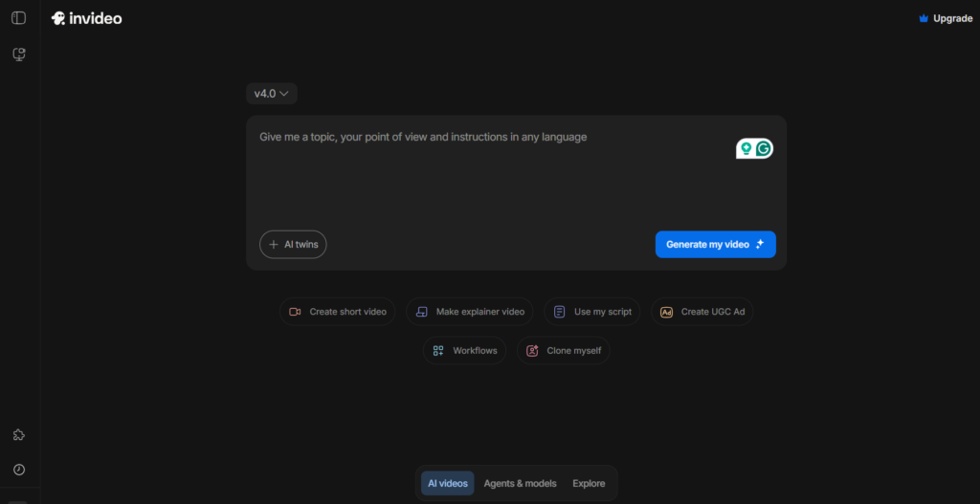Click the blue crown icon beside Upgrade

coord(923,18)
